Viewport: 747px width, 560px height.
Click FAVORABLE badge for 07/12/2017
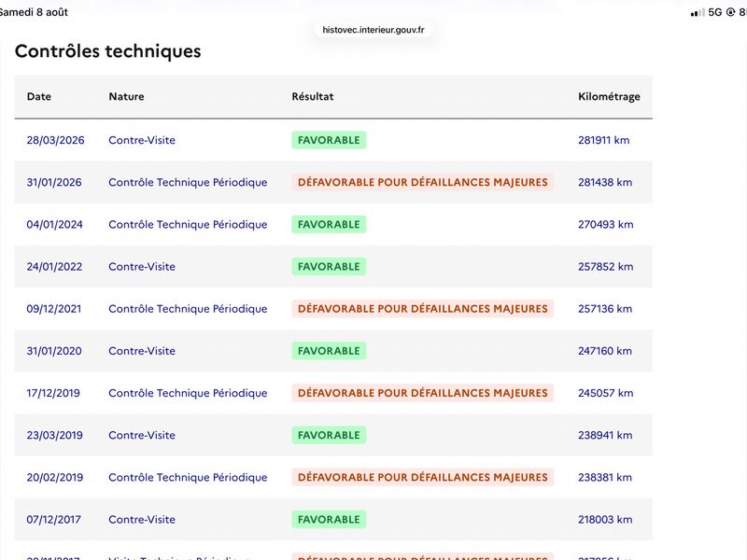(x=329, y=519)
